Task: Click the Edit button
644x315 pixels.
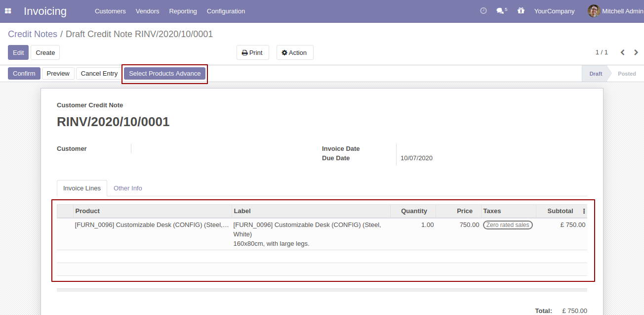Action: coord(18,52)
